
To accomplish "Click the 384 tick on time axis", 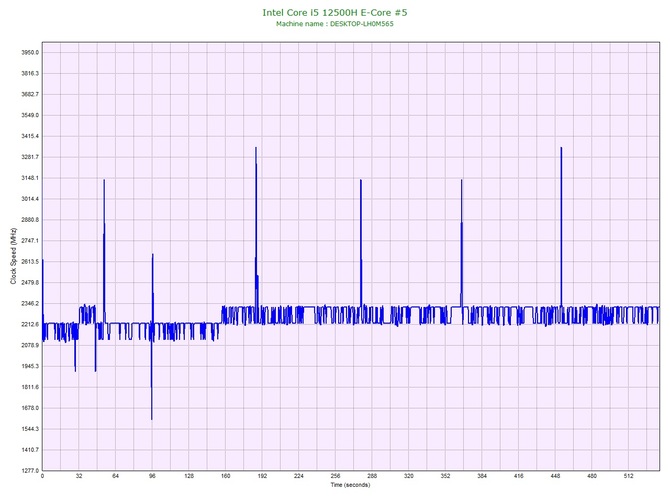I will [482, 476].
